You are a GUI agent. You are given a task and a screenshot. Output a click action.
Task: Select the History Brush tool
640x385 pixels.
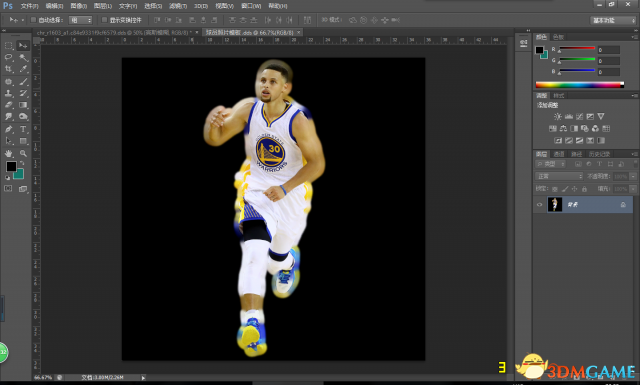23,93
